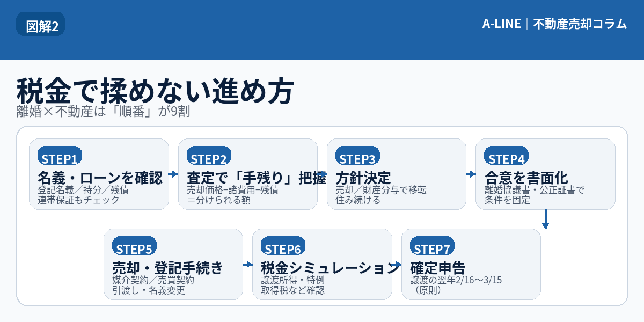Click the downward arrow below the STEP4 card
This screenshot has width=644, height=322.
pyautogui.click(x=545, y=219)
